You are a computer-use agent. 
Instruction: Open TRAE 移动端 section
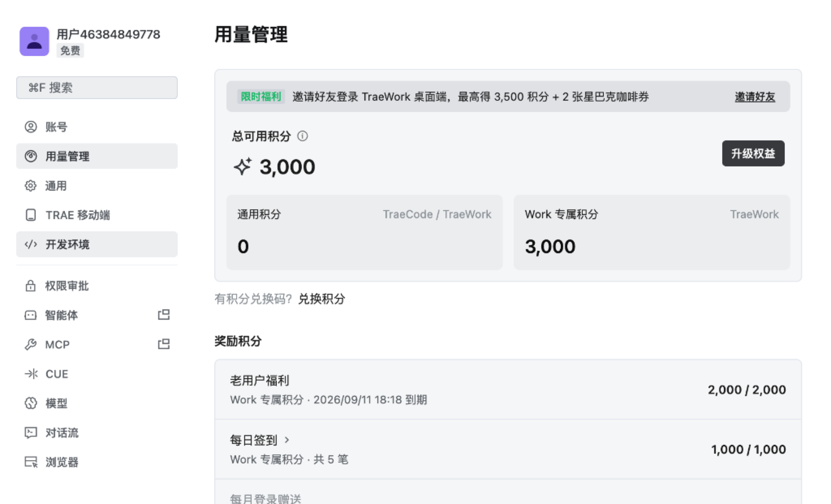(97, 215)
